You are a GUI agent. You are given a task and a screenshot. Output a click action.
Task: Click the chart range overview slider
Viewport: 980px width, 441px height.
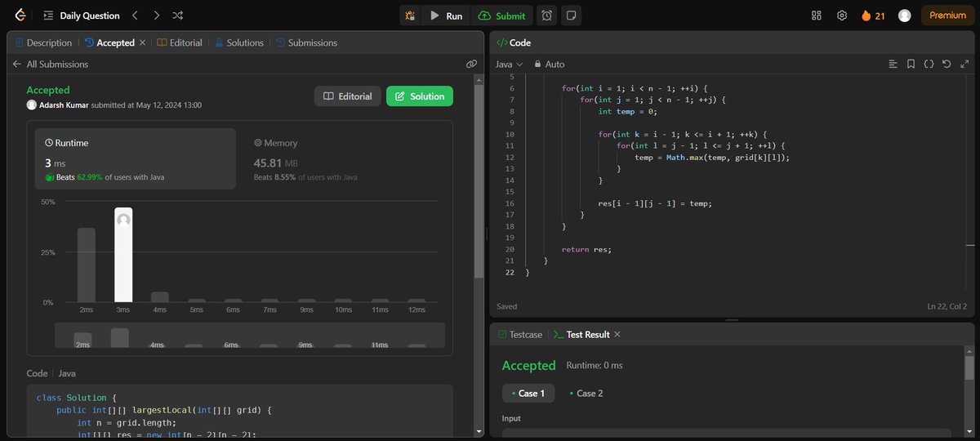pyautogui.click(x=250, y=336)
